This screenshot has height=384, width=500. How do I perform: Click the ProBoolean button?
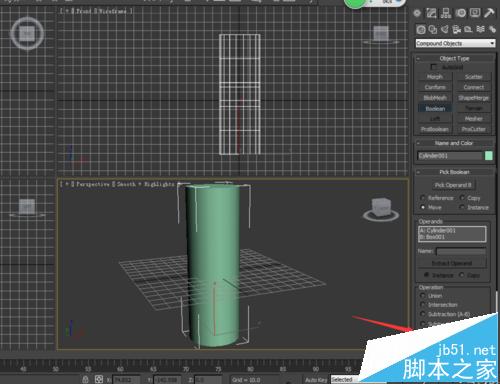pyautogui.click(x=435, y=129)
